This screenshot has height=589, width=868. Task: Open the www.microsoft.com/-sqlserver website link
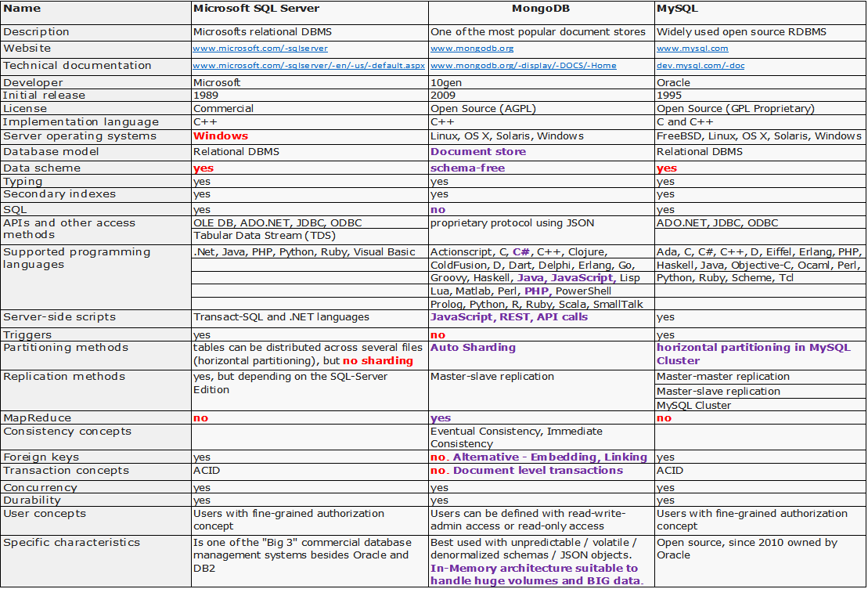pyautogui.click(x=260, y=49)
